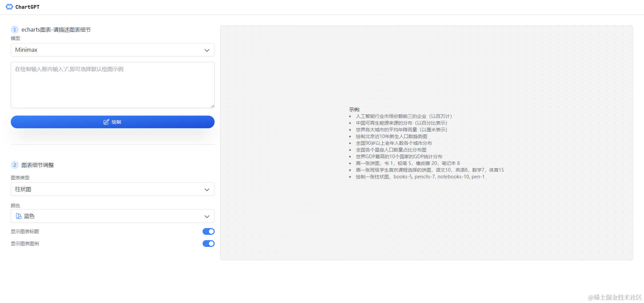The height and width of the screenshot is (303, 644).
Task: Open the Minimax model dropdown
Action: point(113,50)
